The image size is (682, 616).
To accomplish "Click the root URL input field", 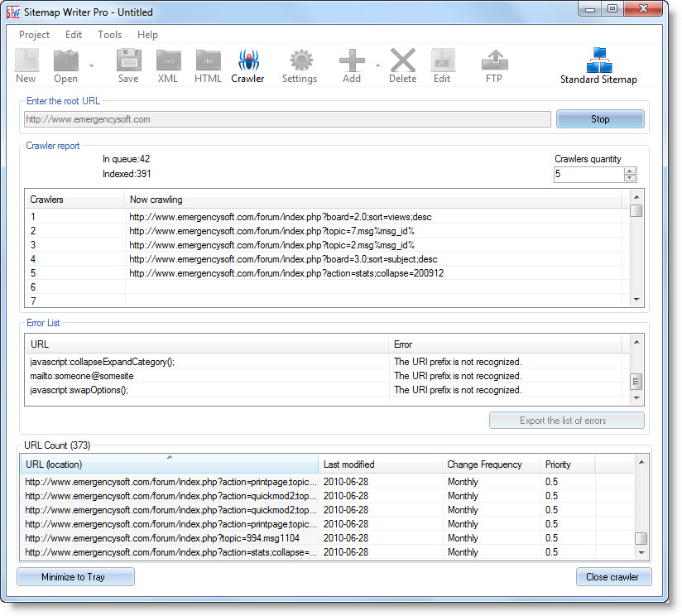I will coord(287,119).
